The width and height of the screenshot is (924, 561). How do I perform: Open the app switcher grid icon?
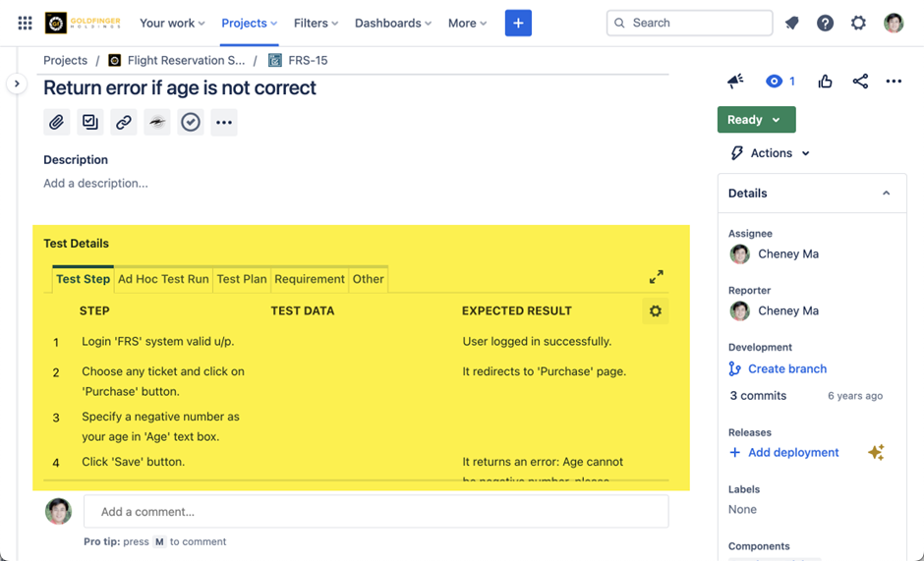[26, 23]
